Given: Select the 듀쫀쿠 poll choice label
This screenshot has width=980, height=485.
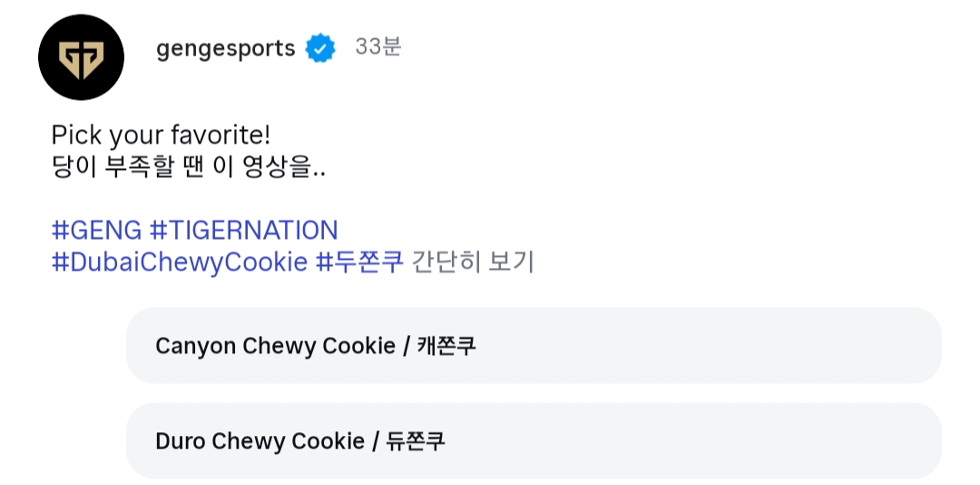Looking at the screenshot, I should pyautogui.click(x=416, y=441).
